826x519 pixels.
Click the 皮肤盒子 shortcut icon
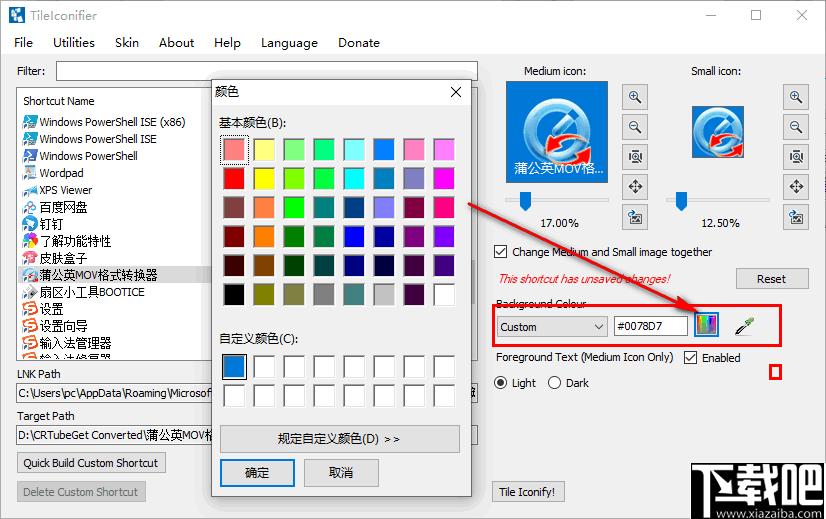[x=30, y=258]
